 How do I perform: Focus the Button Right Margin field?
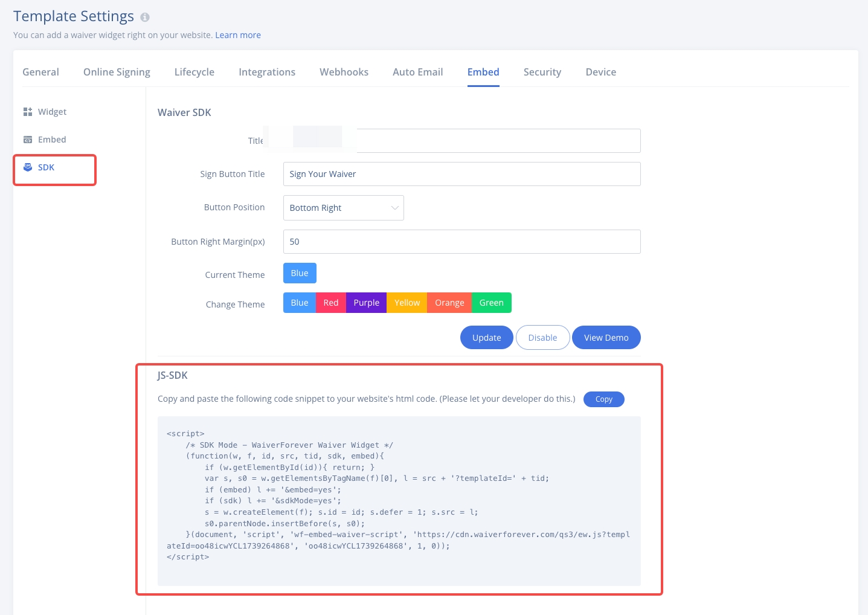[x=461, y=242]
